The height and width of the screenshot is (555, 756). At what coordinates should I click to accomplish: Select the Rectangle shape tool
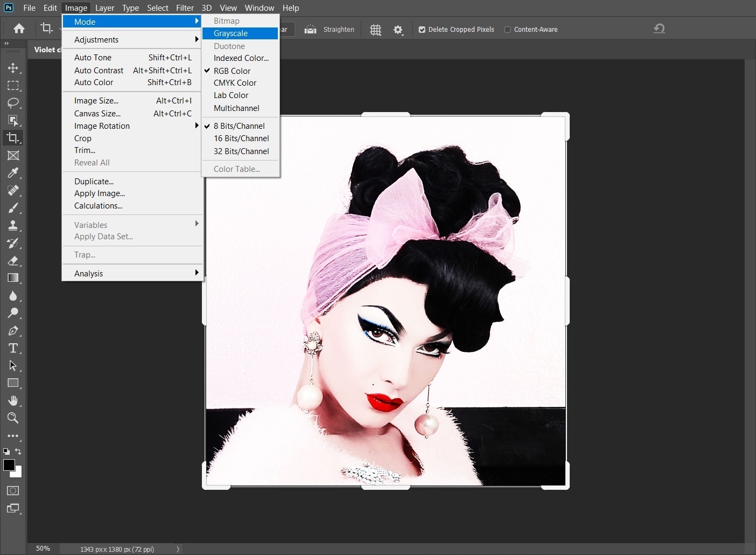coord(13,383)
